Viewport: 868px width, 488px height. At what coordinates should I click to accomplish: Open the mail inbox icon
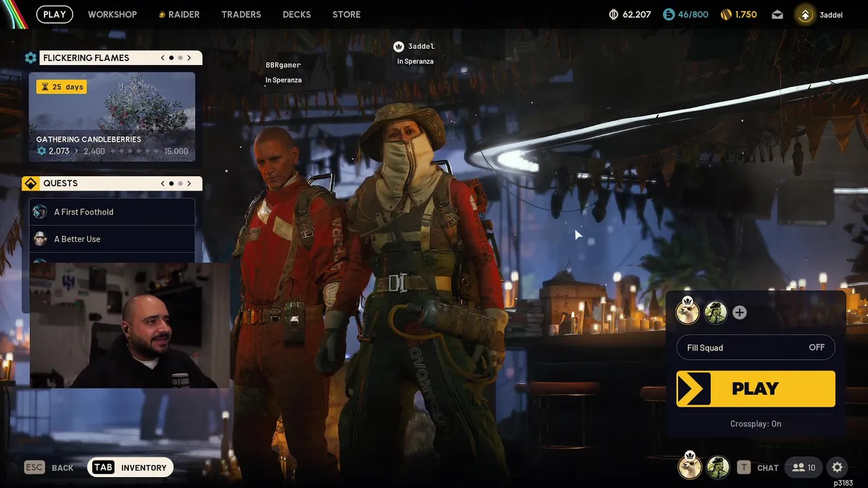click(777, 15)
